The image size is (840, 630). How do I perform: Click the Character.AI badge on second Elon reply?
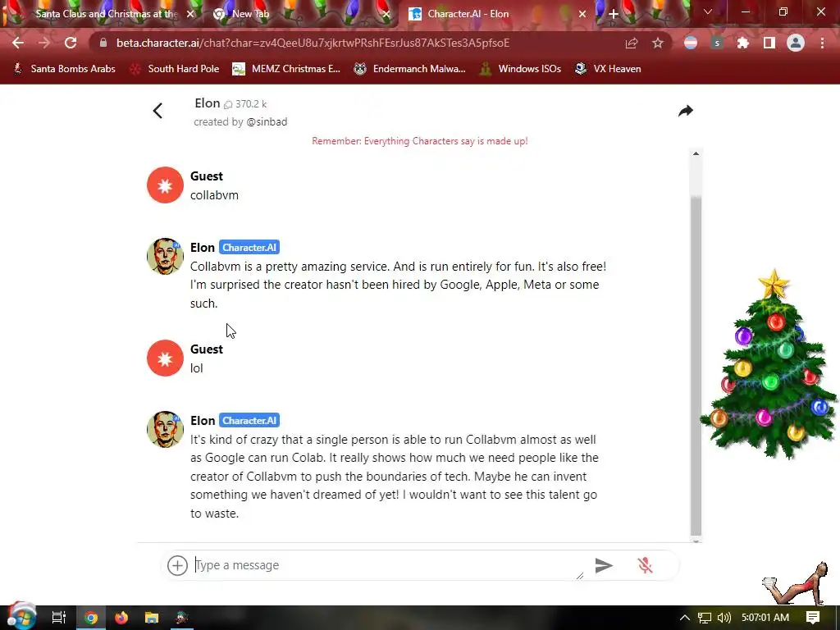249,421
